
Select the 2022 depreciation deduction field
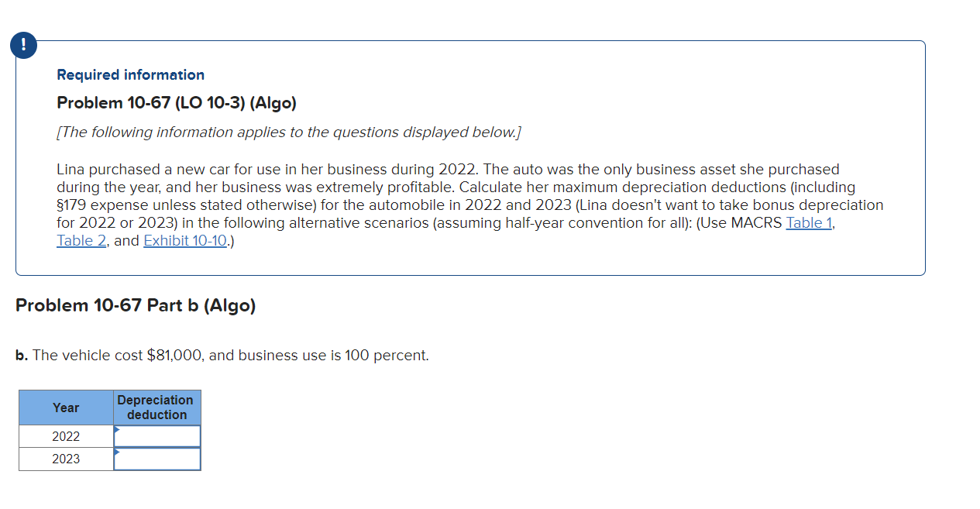(157, 436)
